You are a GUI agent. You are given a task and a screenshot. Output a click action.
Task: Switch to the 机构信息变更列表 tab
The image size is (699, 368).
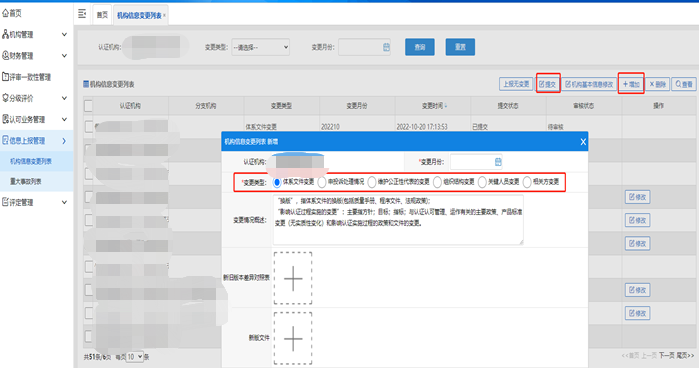point(139,16)
